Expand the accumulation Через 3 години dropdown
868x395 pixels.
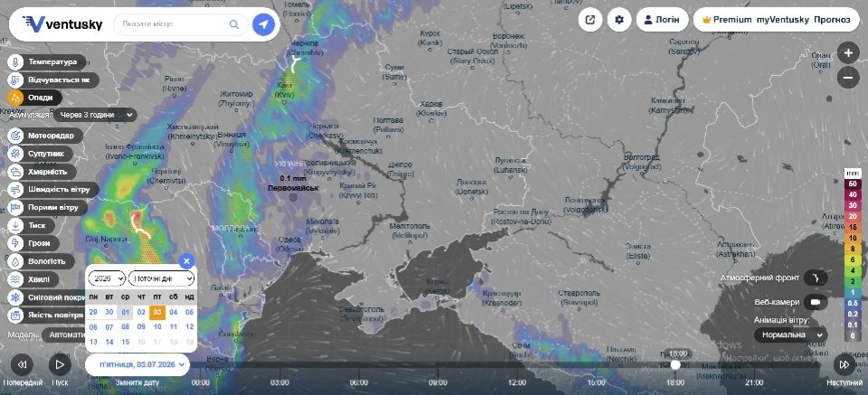point(95,115)
